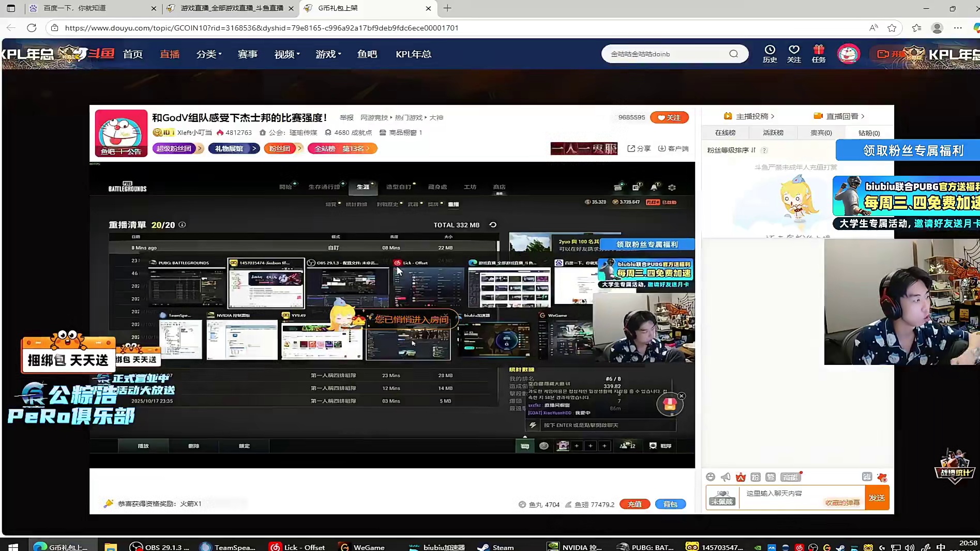Switch to the 活跃榜 tab

click(773, 133)
